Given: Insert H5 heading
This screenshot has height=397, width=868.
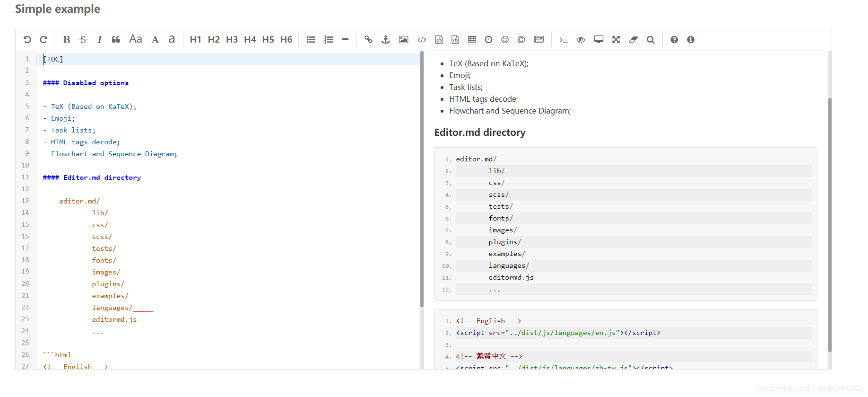Looking at the screenshot, I should (268, 40).
